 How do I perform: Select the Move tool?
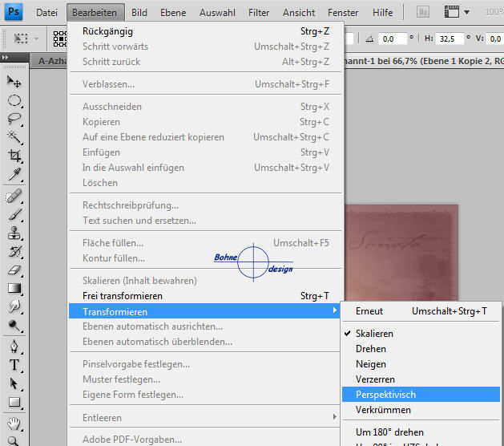tap(14, 81)
